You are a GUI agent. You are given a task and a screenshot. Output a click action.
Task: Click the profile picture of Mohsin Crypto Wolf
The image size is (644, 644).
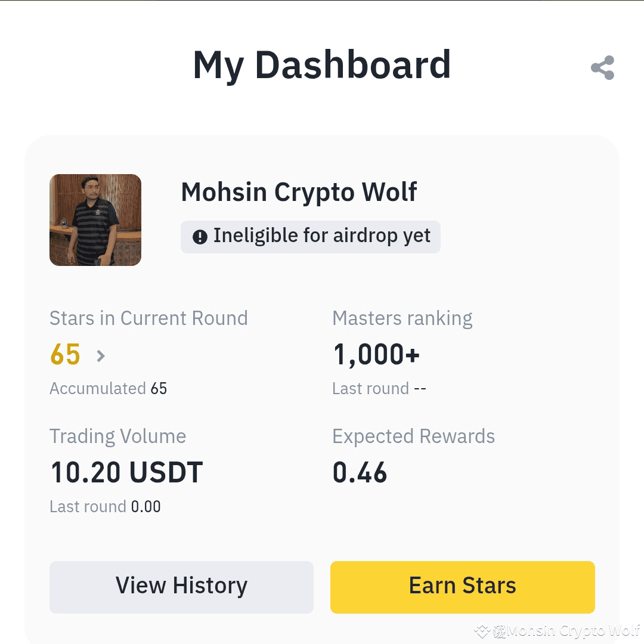click(x=95, y=219)
